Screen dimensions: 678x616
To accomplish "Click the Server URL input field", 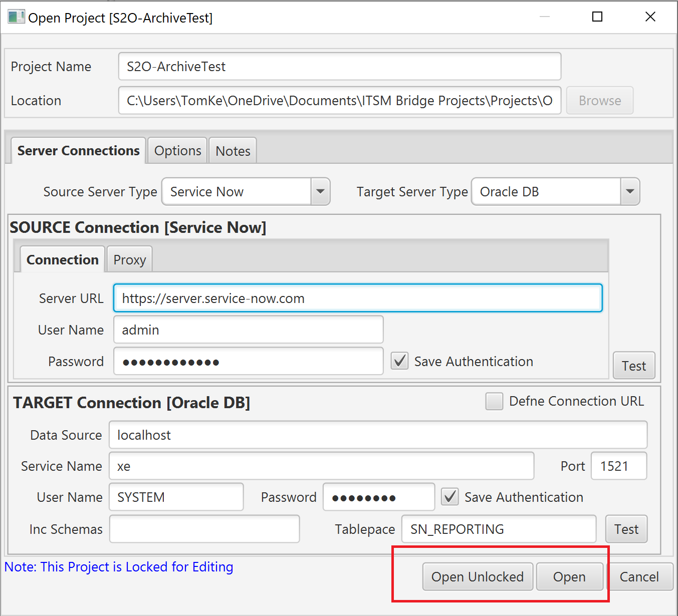I will (358, 298).
